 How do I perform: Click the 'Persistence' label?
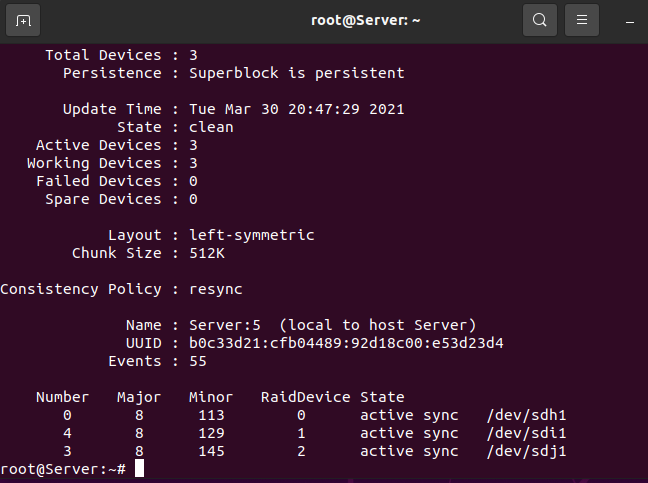112,73
